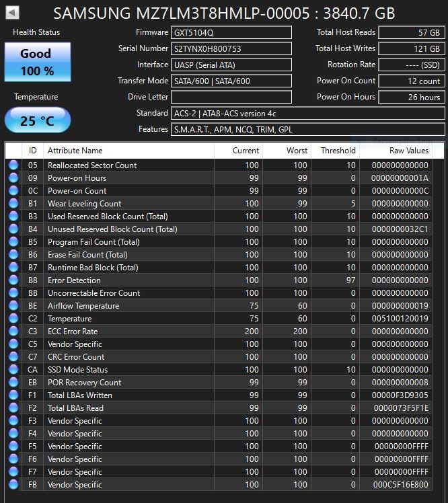Image resolution: width=448 pixels, height=503 pixels.
Task: Click the Threshold column header
Action: tap(336, 151)
